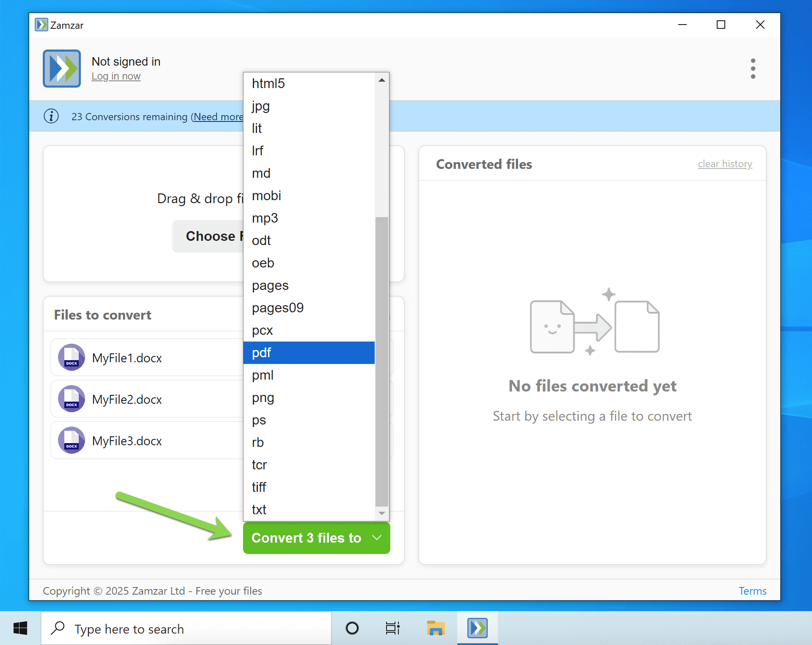Collapse the format list via the green button chevron
The image size is (812, 645).
[376, 538]
